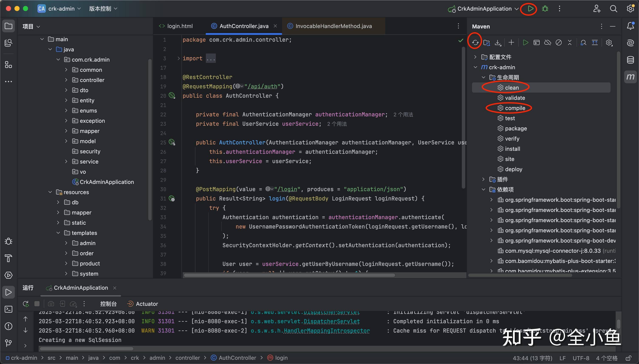Expand the common package
Screen dimensions: 639x364
[66, 70]
